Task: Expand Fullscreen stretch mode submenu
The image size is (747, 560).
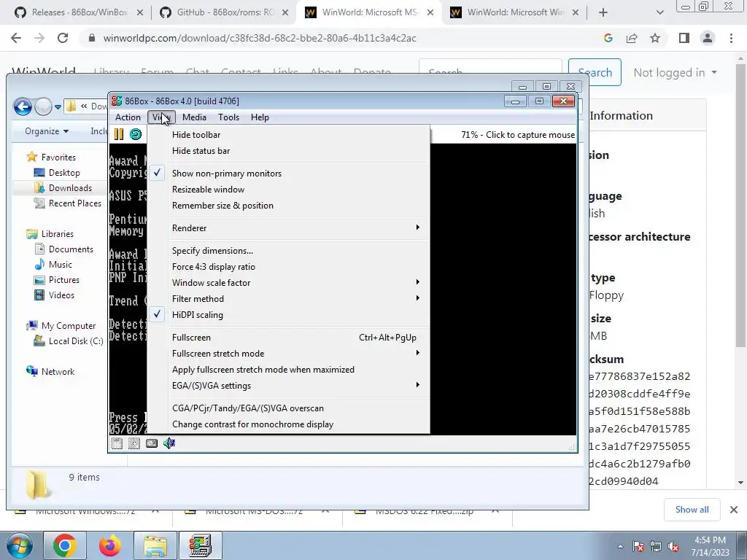Action: click(289, 354)
